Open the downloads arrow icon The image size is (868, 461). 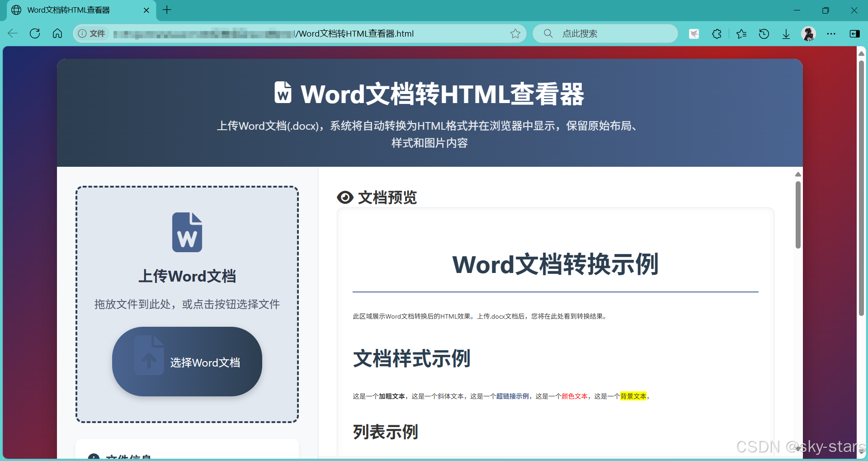[x=786, y=33]
